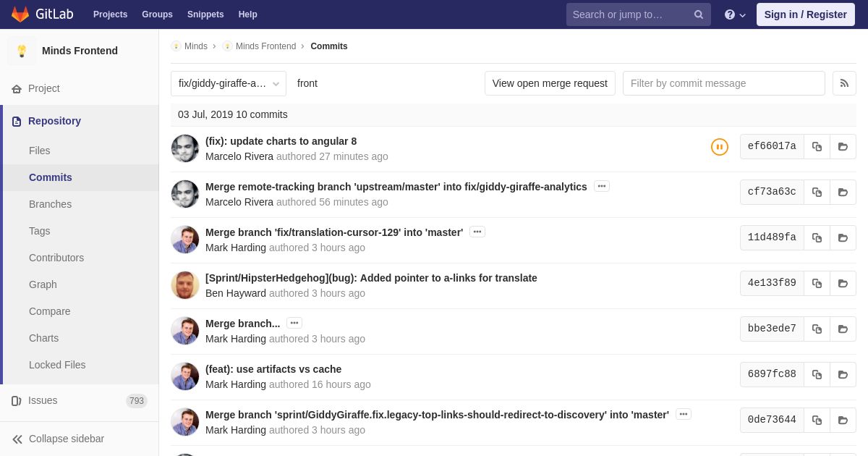Open Minds Frontend project avatar

pos(22,51)
